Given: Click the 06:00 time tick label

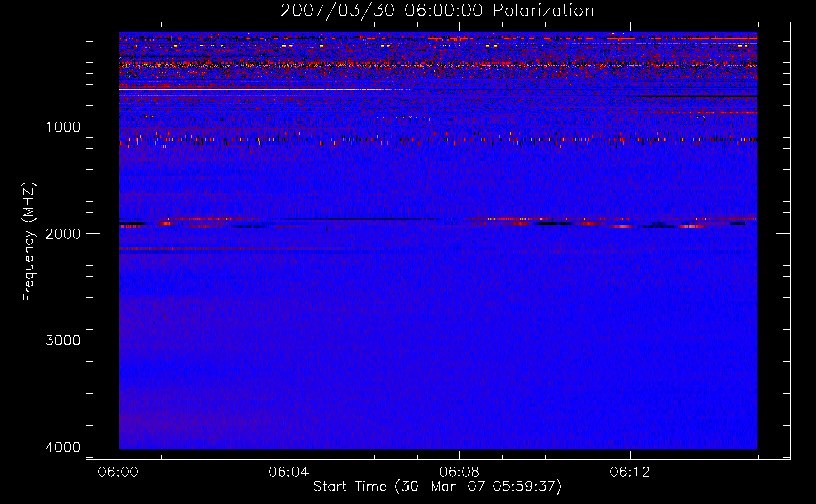Looking at the screenshot, I should tap(119, 472).
